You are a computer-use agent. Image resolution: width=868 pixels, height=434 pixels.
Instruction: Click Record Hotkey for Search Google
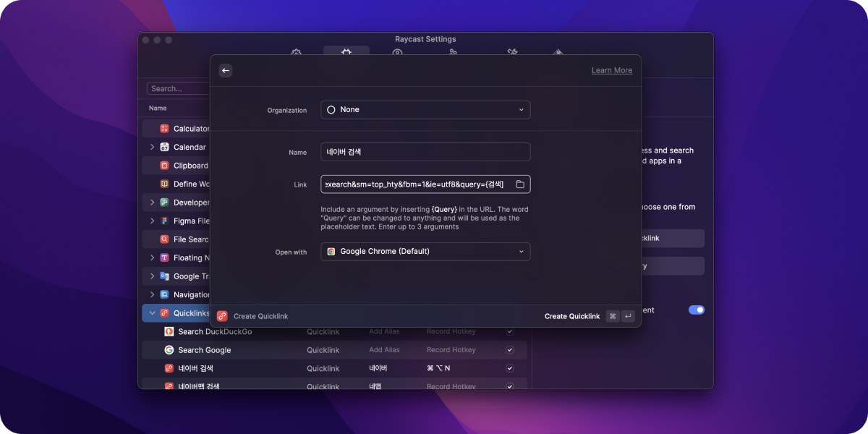pyautogui.click(x=451, y=350)
